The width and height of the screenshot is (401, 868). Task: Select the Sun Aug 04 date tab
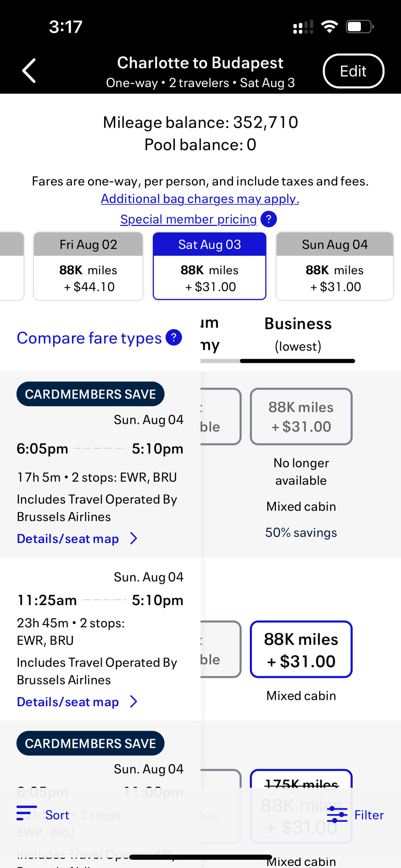[x=335, y=266]
